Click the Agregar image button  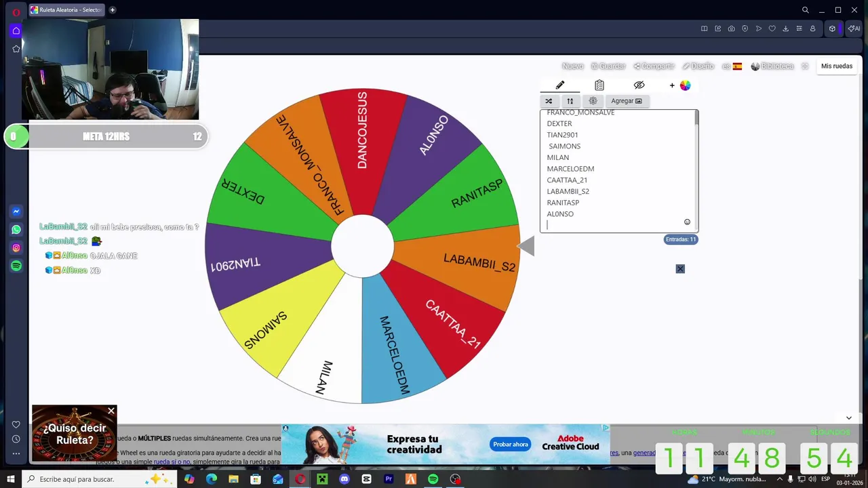[627, 101]
